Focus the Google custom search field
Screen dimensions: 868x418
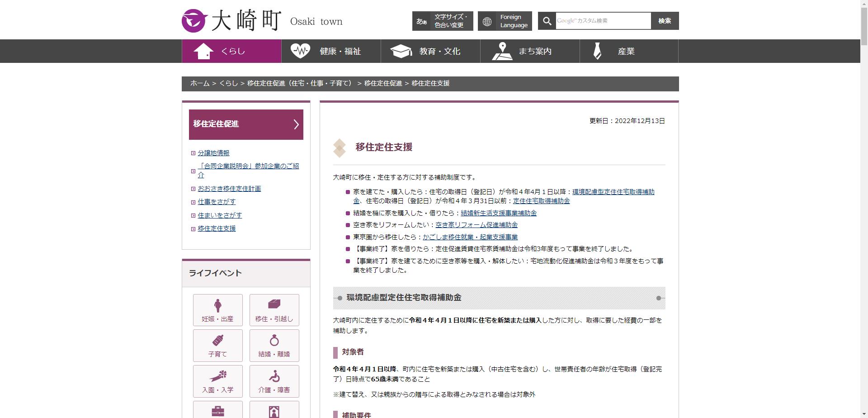click(603, 21)
